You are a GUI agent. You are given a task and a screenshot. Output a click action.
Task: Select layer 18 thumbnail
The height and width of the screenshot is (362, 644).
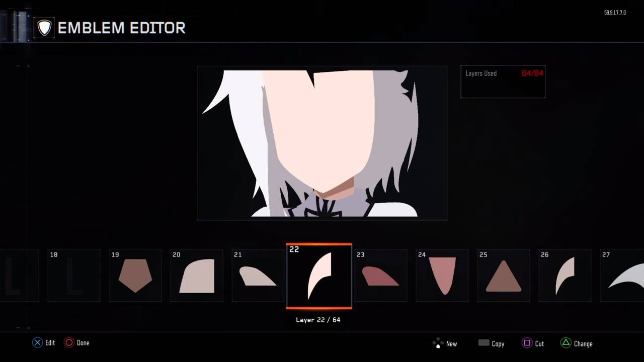[x=74, y=276]
